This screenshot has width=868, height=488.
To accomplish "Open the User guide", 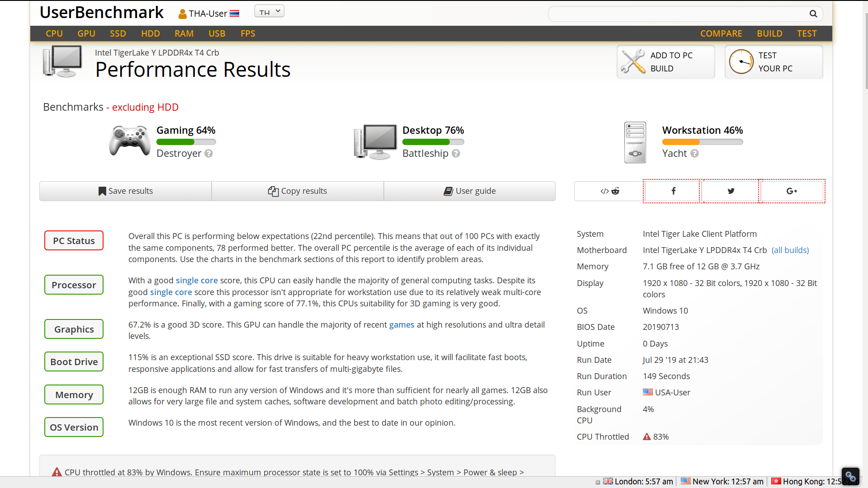I will pyautogui.click(x=469, y=191).
